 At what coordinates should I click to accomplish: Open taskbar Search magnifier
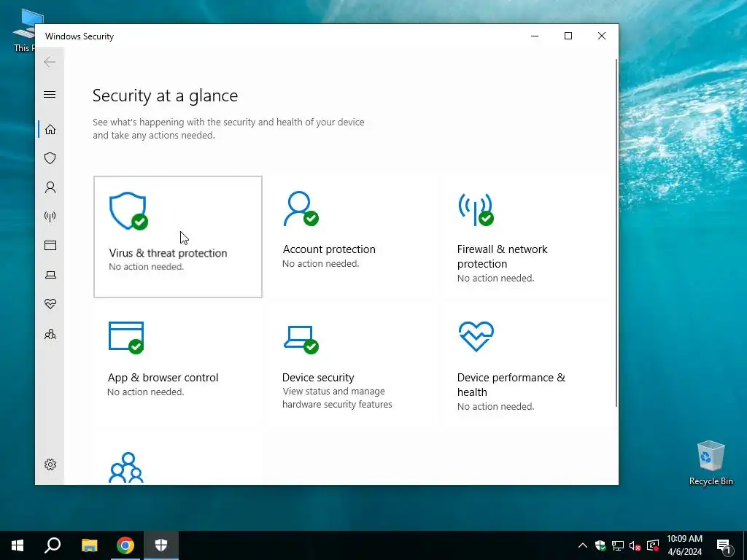click(53, 545)
